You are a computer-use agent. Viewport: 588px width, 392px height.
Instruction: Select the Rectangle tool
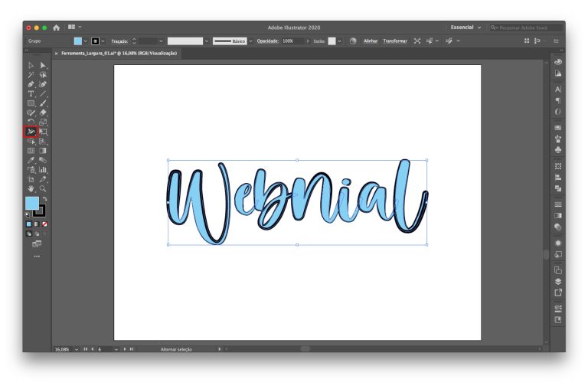tap(31, 103)
